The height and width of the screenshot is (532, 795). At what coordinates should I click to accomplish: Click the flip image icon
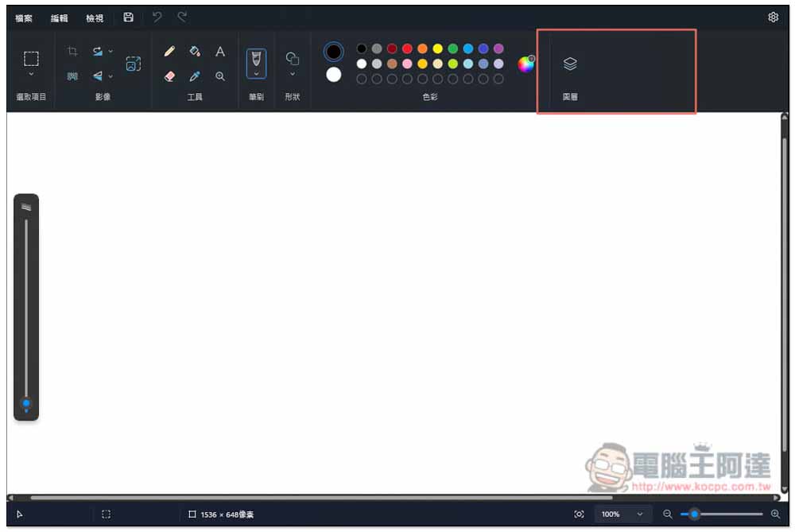click(98, 76)
